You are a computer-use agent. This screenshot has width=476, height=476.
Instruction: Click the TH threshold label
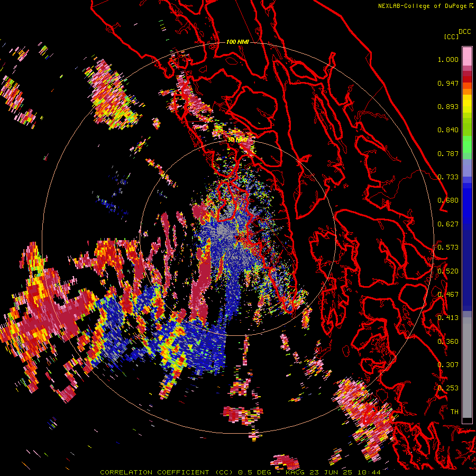(454, 412)
